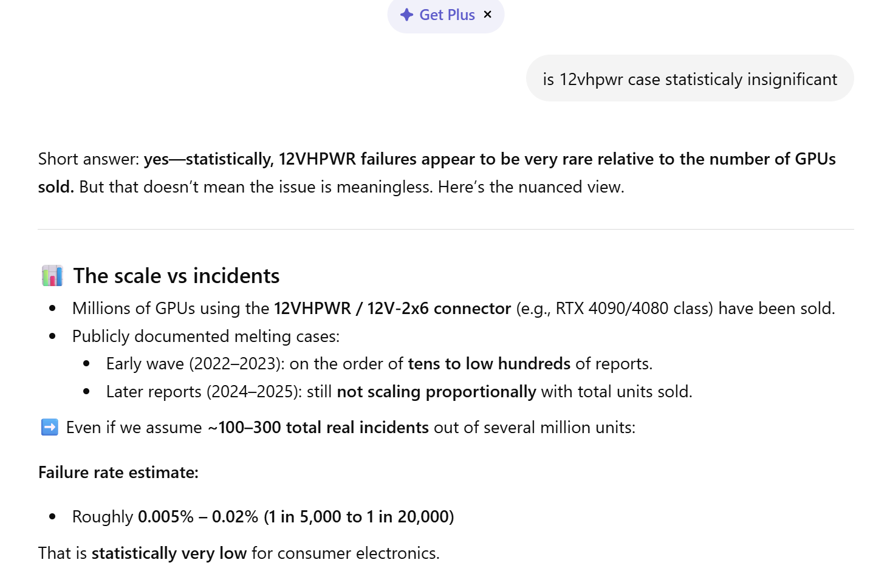Click the bold 'statistically very low' phrase
The width and height of the screenshot is (890, 588).
point(169,553)
